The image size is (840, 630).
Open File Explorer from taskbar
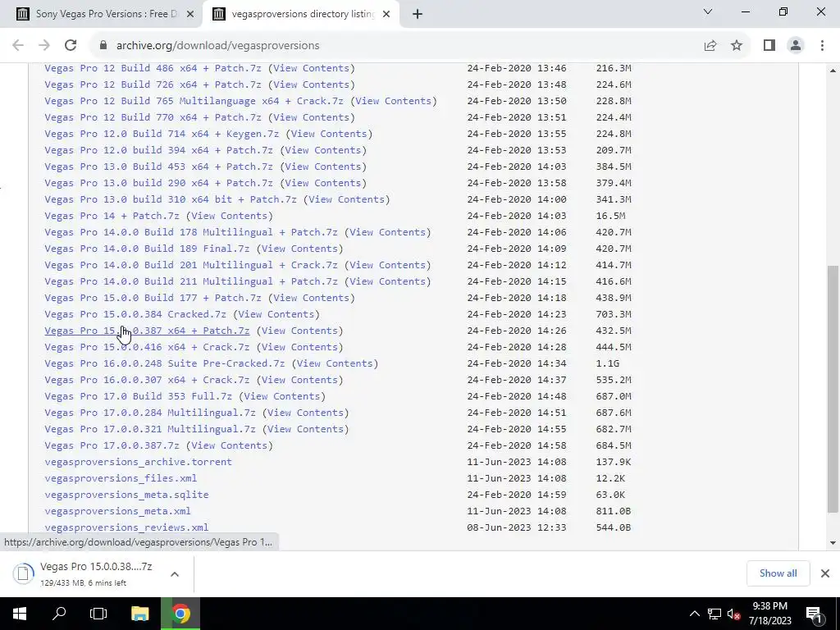[x=139, y=614]
